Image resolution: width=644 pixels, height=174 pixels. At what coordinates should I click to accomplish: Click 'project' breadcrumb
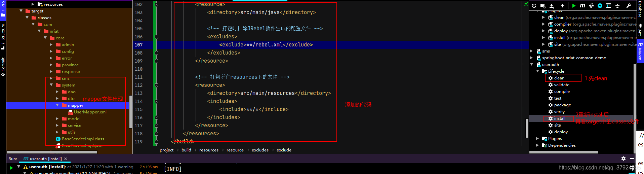coord(166,150)
